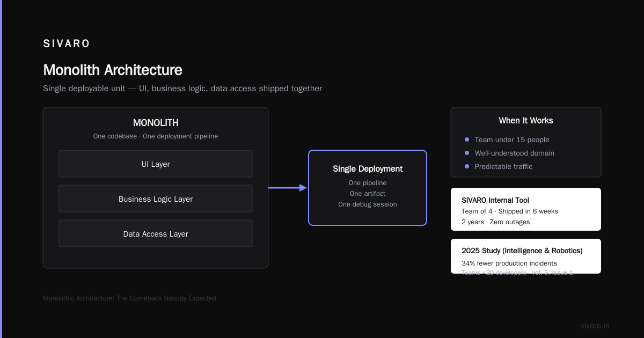Click the subtitle starting 'Single deployable unit'
Viewport: 644px width, 338px height.
[x=182, y=89]
